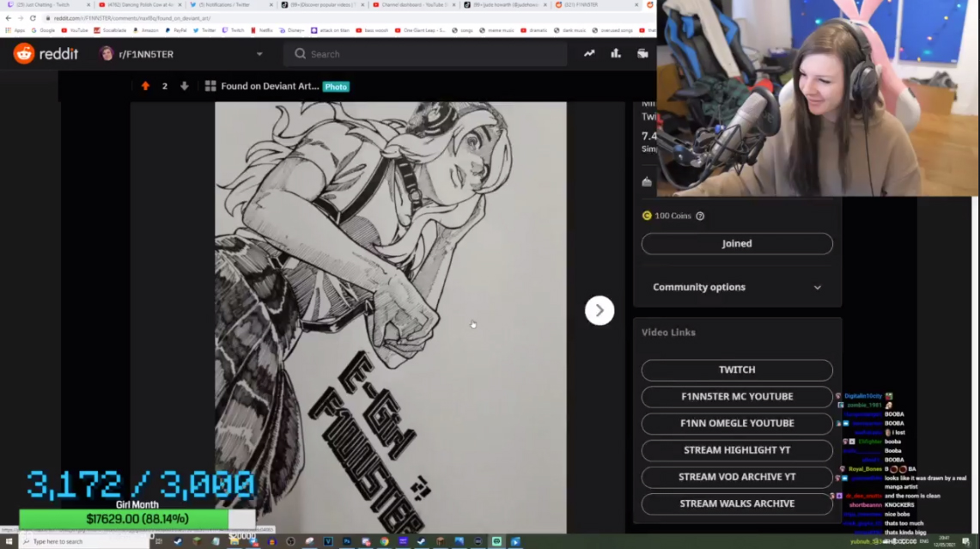The width and height of the screenshot is (980, 549).
Task: Open the Disney+ bookmark
Action: (x=292, y=30)
